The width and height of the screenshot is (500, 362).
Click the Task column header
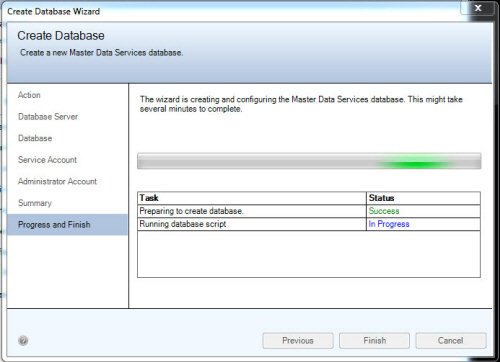(252, 198)
